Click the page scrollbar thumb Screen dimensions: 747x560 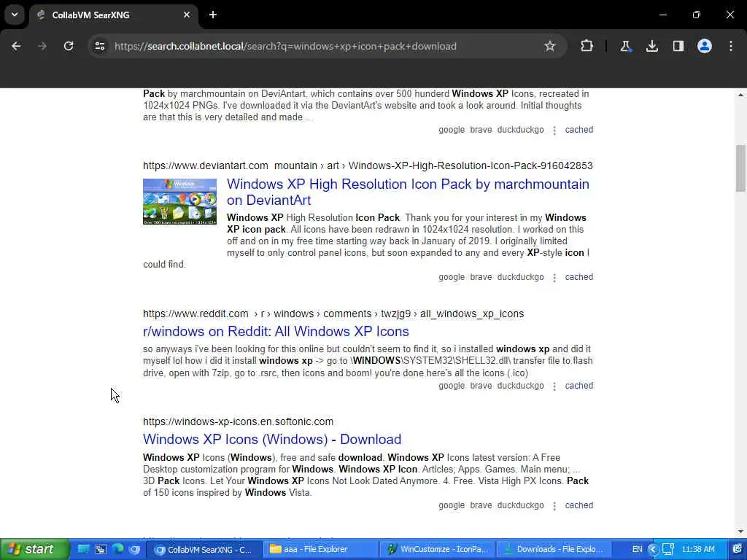pyautogui.click(x=740, y=168)
